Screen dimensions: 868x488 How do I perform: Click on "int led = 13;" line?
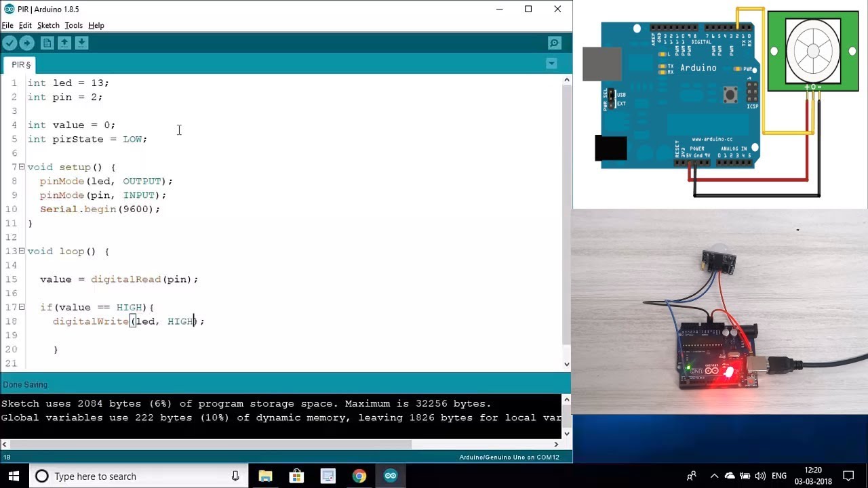click(68, 83)
